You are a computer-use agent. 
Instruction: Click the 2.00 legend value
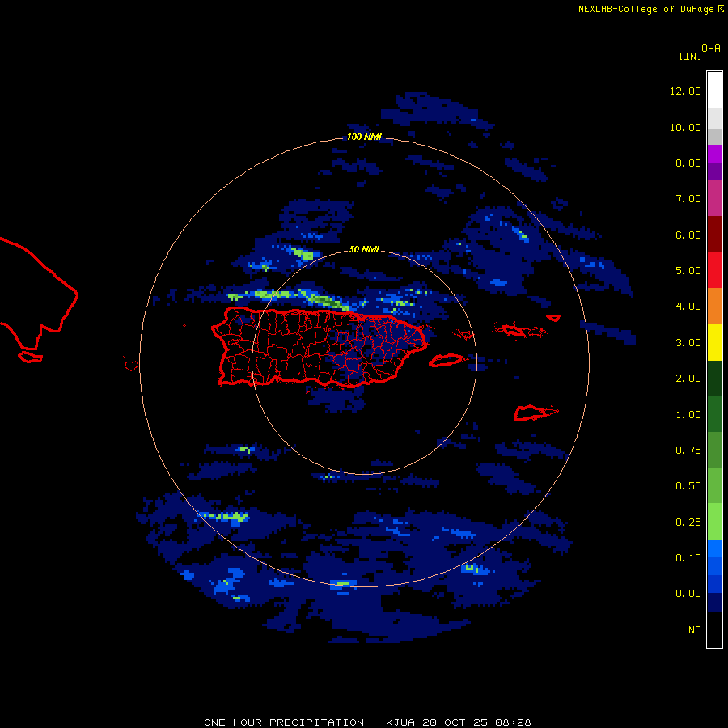point(688,379)
